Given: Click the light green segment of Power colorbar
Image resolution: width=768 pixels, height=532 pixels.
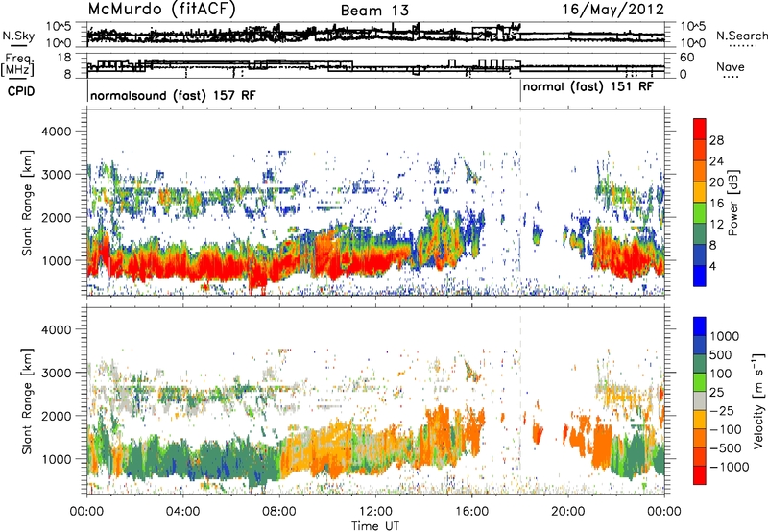Looking at the screenshot, I should pos(700,213).
